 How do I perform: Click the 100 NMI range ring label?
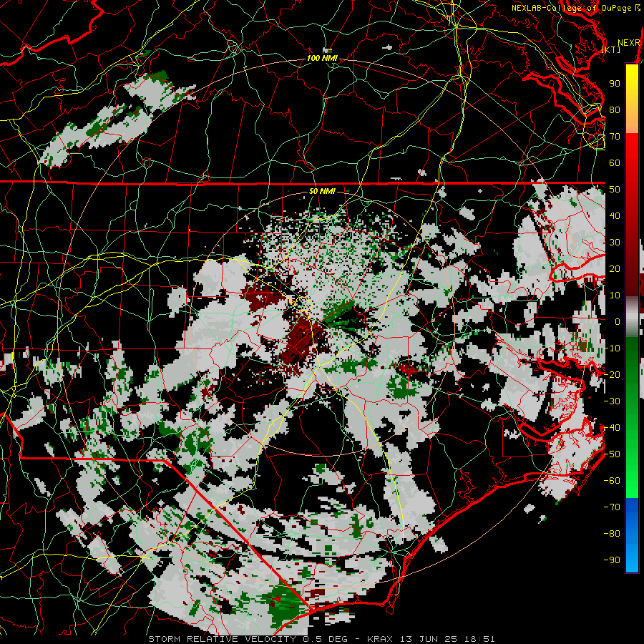[x=322, y=59]
